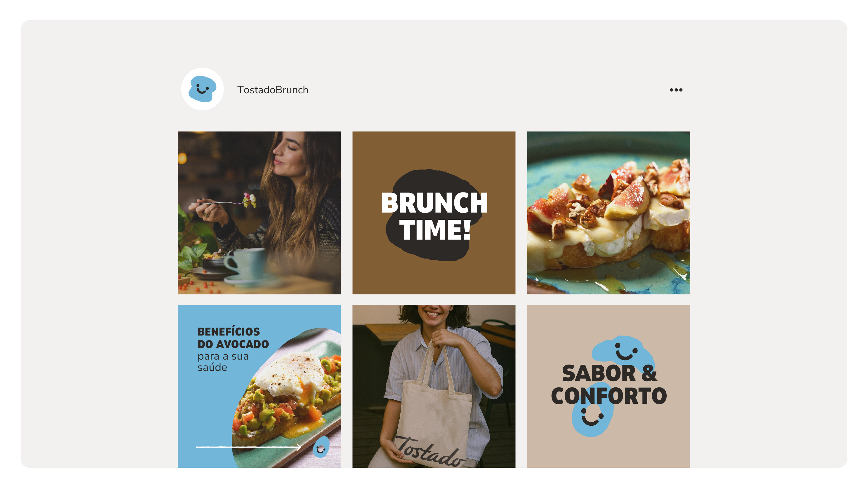Viewport: 868px width, 488px height.
Task: Click the 'para a sua saúde' subtitle
Action: tap(223, 362)
